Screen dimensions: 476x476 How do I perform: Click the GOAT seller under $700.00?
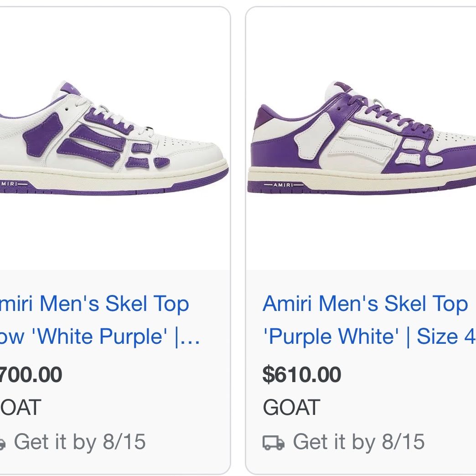point(21,408)
